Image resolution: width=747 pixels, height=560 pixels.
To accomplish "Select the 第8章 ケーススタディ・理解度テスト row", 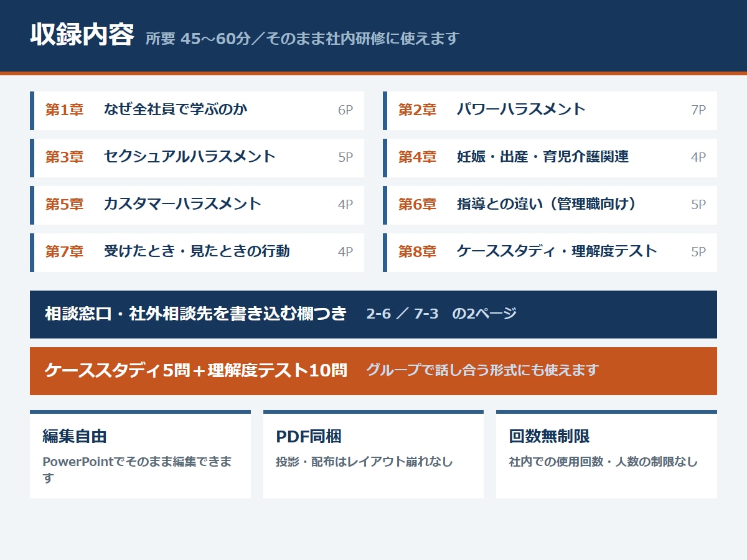I will (550, 253).
